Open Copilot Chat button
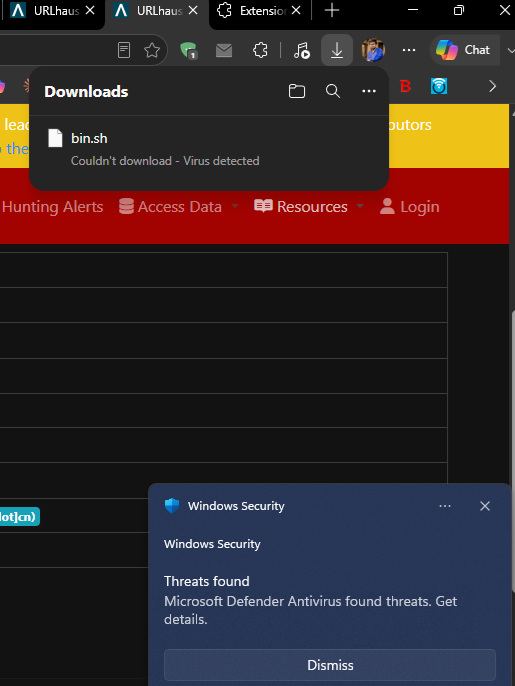The width and height of the screenshot is (515, 686). coord(463,50)
